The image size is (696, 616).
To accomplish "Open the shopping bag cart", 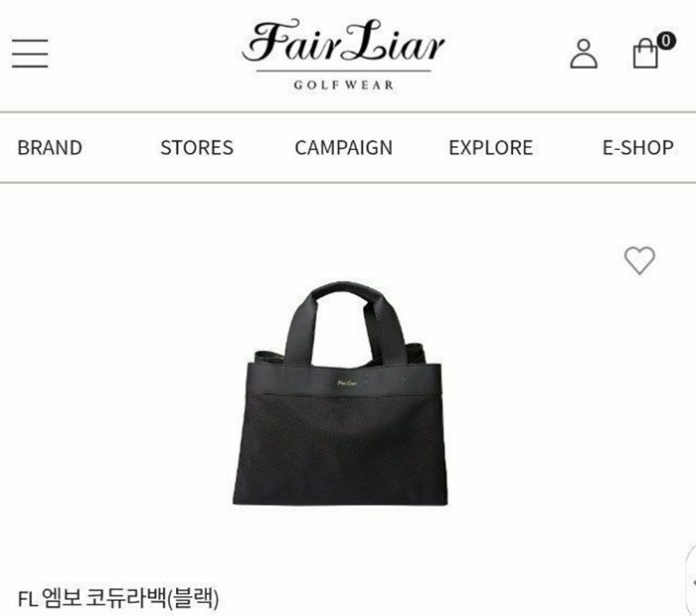I will [645, 53].
